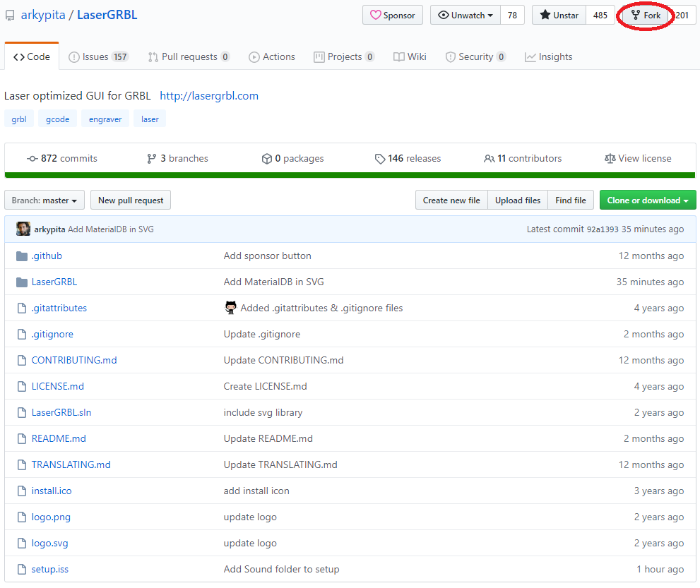This screenshot has height=588, width=700.
Task: Switch to the Actions tab
Action: coord(272,56)
